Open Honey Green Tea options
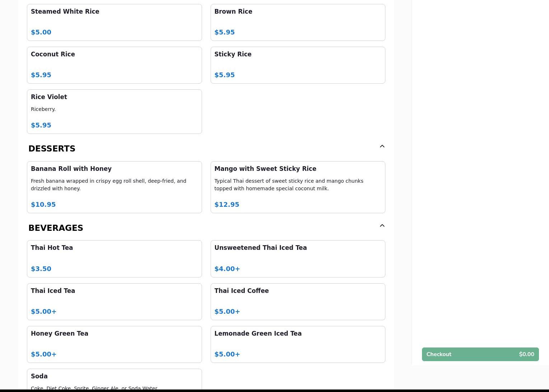 click(114, 344)
